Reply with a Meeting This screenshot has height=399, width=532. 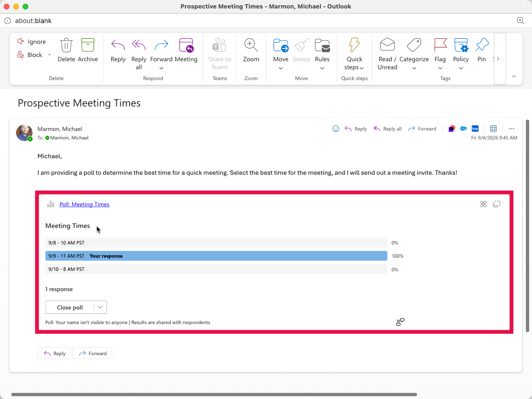(186, 50)
